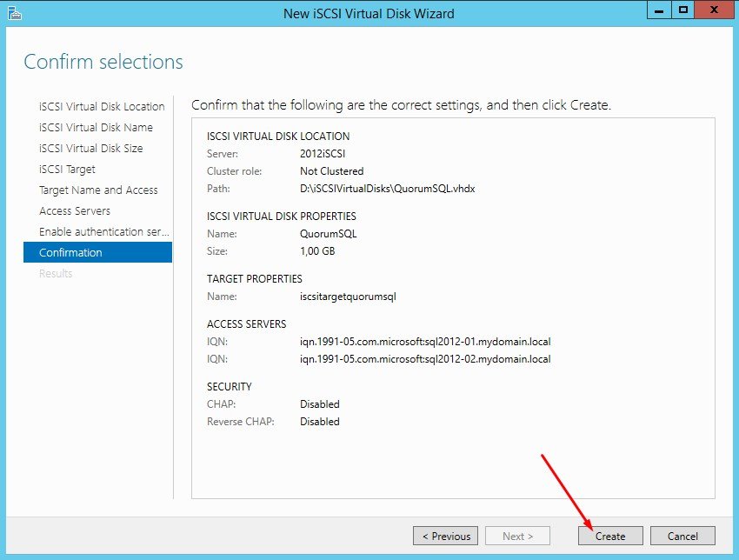Close the wizard with the red X

pos(716,10)
